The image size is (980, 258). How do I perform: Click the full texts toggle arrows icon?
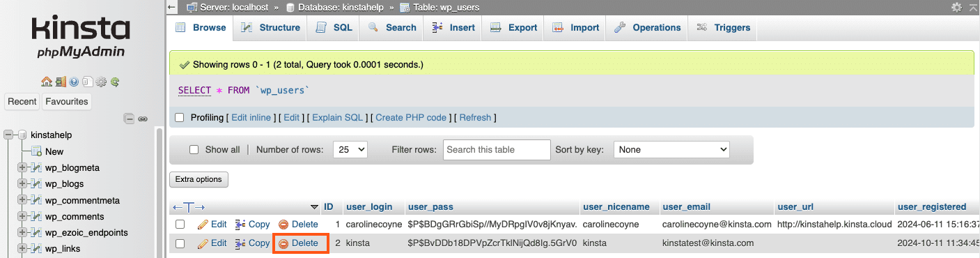click(x=188, y=207)
